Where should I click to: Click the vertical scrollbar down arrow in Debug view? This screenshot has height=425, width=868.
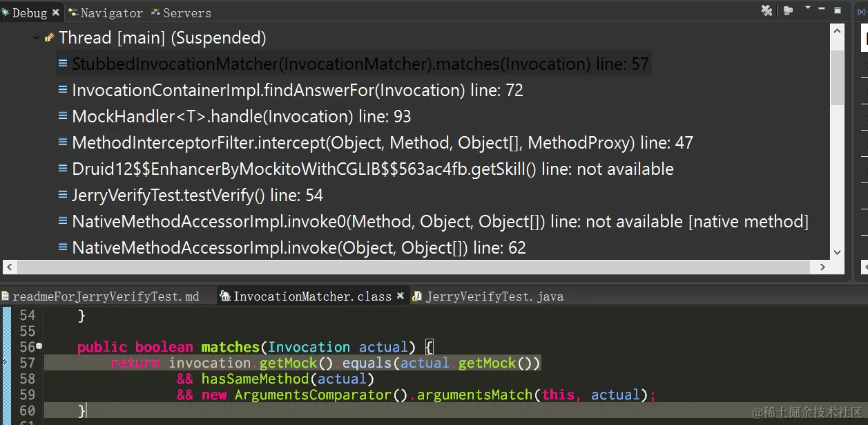(837, 253)
